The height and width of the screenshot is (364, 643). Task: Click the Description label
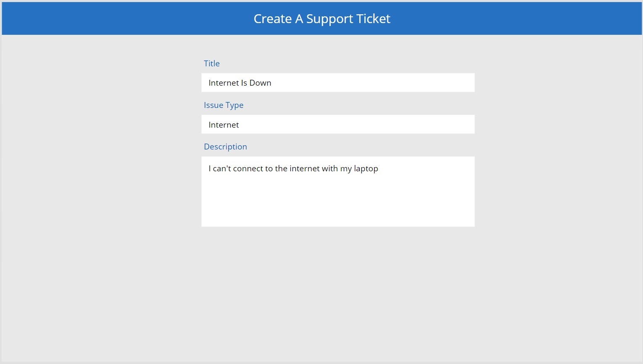tap(225, 146)
